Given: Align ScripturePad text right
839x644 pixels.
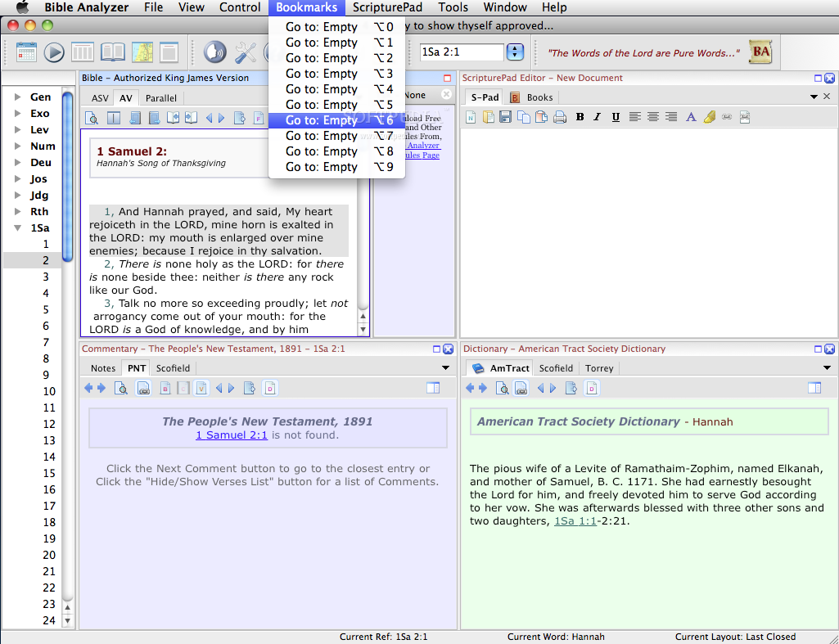Looking at the screenshot, I should click(x=671, y=117).
